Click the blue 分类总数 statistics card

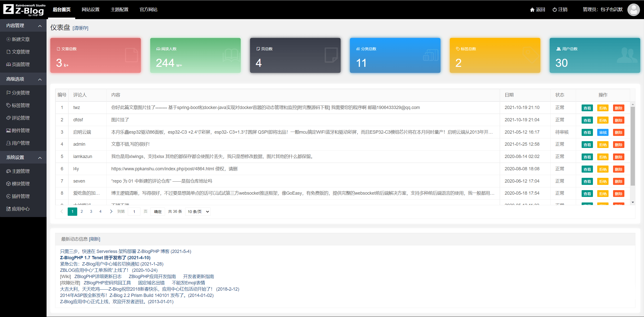(x=395, y=55)
